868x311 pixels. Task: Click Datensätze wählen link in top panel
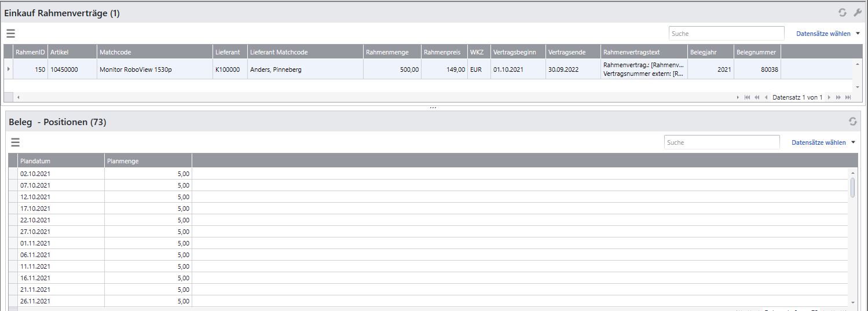tap(823, 34)
